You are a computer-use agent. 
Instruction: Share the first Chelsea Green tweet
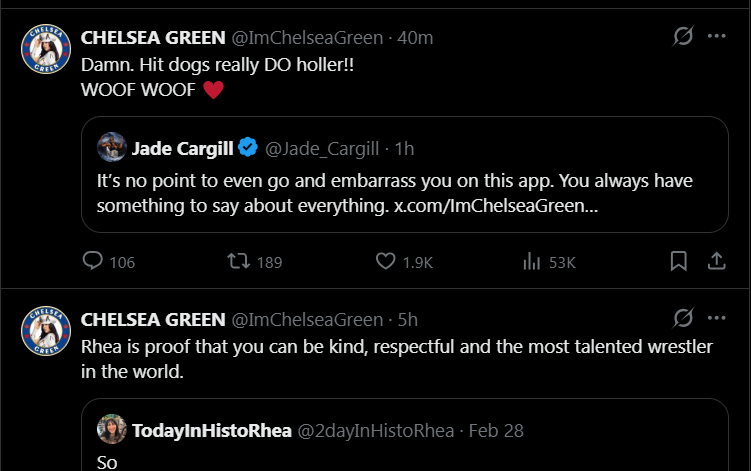pos(716,262)
